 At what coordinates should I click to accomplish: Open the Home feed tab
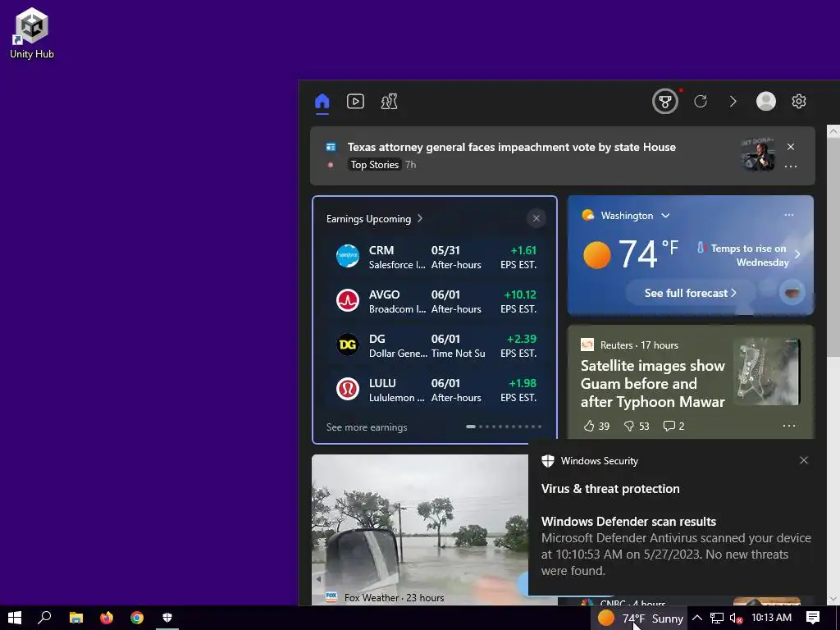click(x=322, y=101)
